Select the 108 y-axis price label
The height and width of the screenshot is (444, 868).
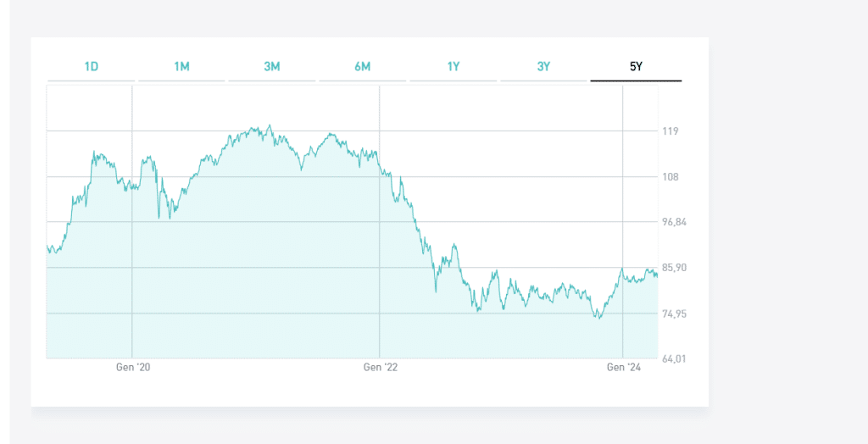pos(670,177)
